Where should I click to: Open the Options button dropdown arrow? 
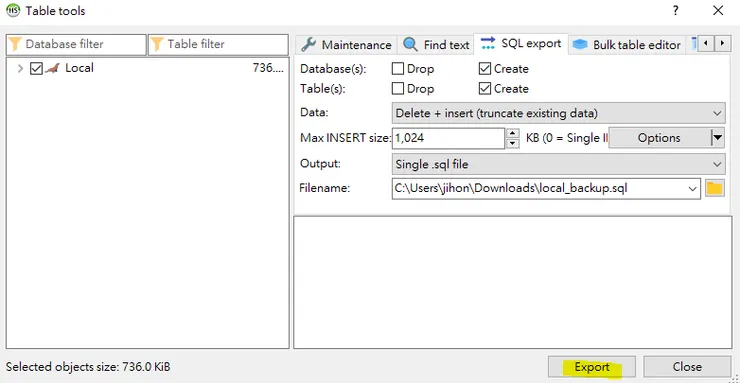pyautogui.click(x=717, y=138)
